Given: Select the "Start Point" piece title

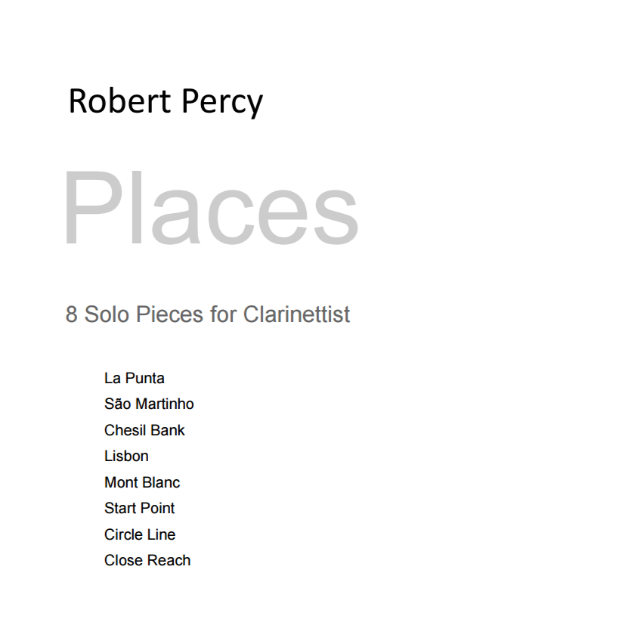Looking at the screenshot, I should [x=140, y=508].
